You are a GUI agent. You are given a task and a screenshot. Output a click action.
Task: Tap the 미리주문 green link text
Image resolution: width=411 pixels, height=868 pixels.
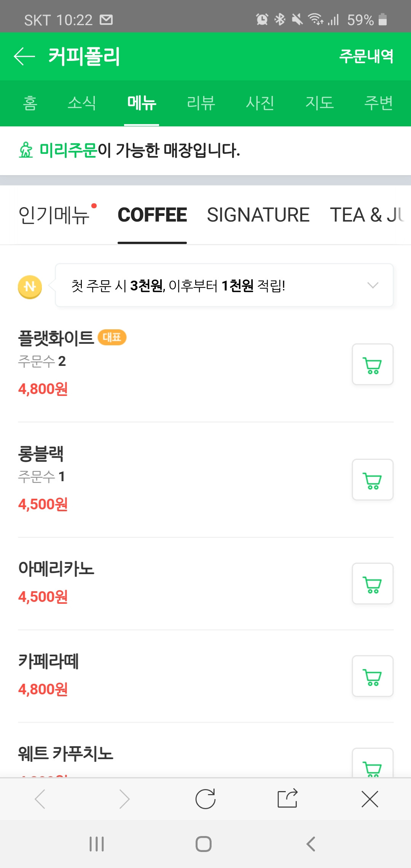coord(68,150)
